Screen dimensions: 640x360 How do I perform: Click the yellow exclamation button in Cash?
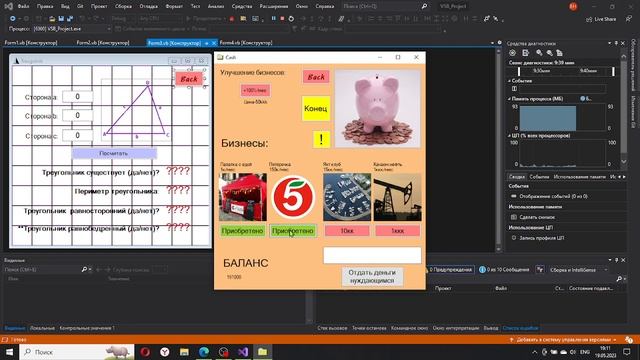321,139
